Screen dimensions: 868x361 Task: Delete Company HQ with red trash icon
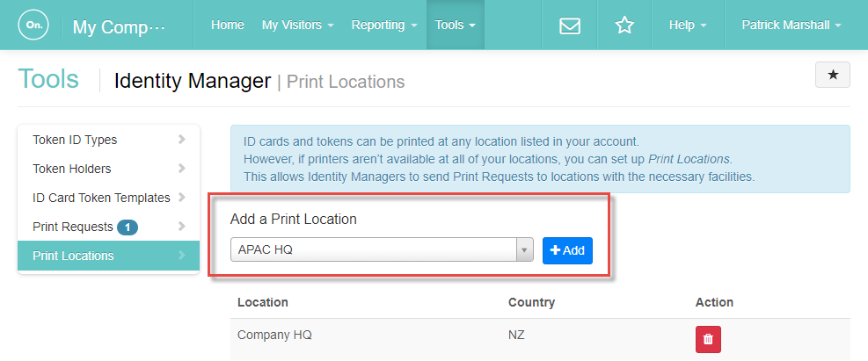click(708, 339)
